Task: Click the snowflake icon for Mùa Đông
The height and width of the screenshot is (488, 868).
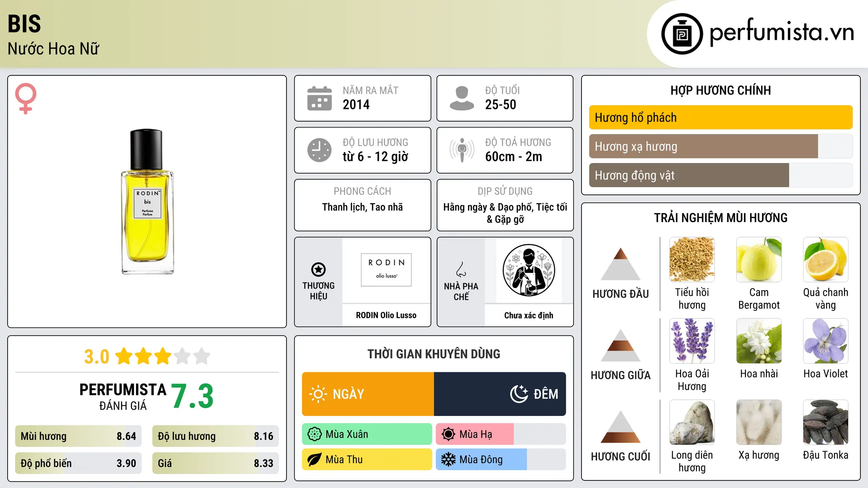Action: click(448, 460)
